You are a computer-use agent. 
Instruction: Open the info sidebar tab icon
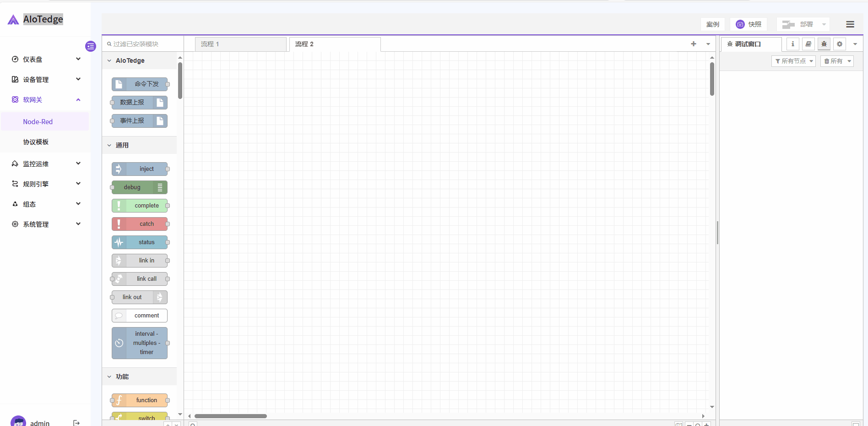(x=793, y=44)
